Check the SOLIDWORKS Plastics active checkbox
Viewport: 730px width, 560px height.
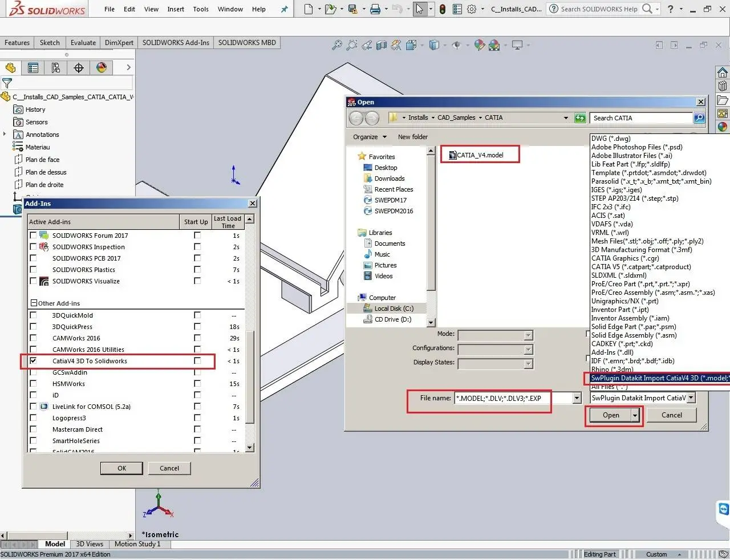[x=33, y=269]
